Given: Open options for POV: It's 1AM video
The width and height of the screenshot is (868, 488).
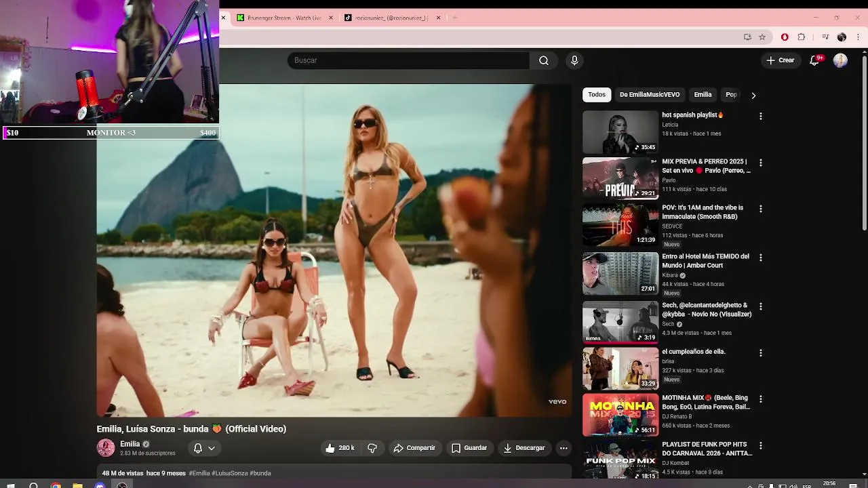Looking at the screenshot, I should tap(760, 209).
